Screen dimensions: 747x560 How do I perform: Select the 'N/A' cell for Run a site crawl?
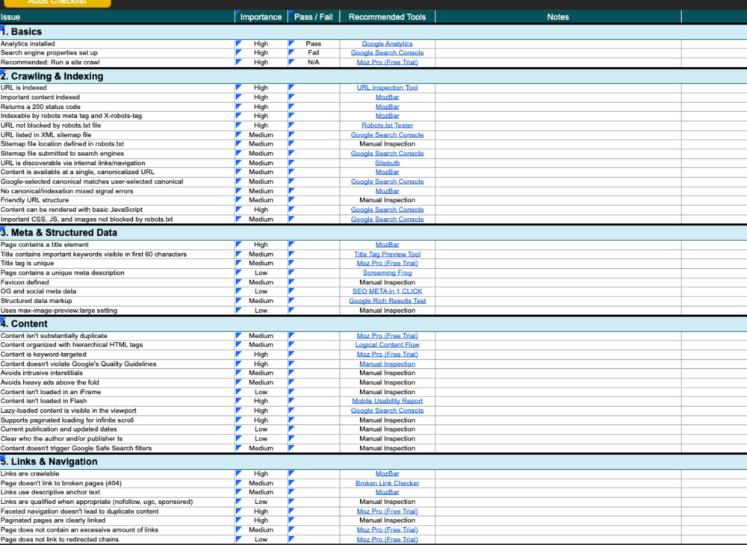tap(314, 63)
